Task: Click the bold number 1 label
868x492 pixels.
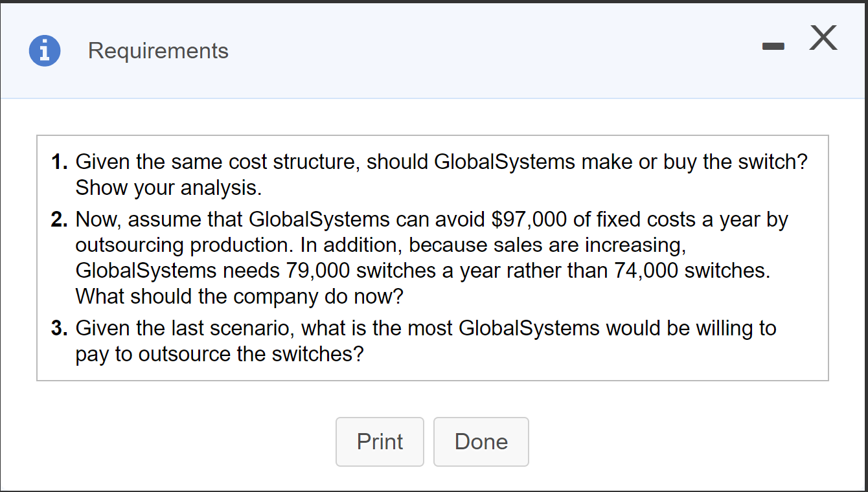Action: 60,162
